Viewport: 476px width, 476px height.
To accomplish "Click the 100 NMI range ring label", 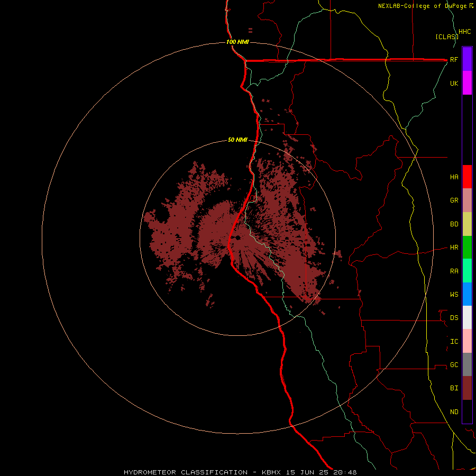I will 237,42.
